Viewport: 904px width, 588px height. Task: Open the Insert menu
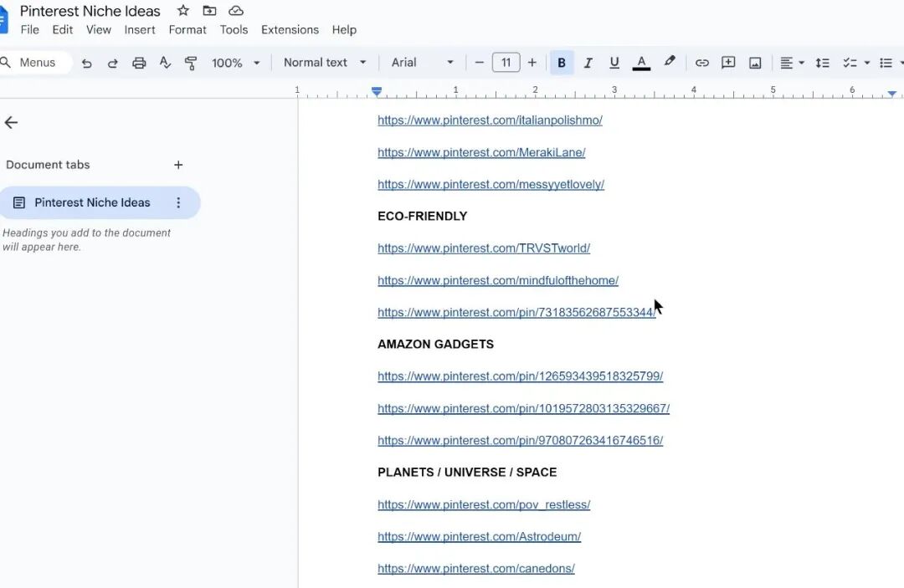140,30
